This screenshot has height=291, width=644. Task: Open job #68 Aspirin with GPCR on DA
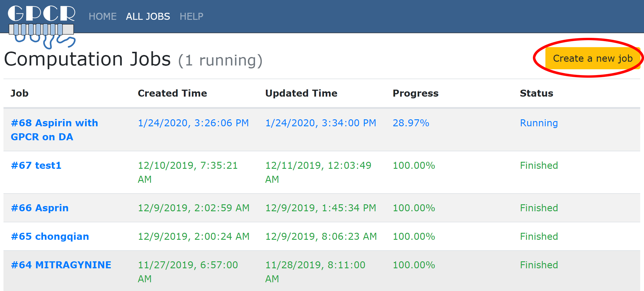54,130
